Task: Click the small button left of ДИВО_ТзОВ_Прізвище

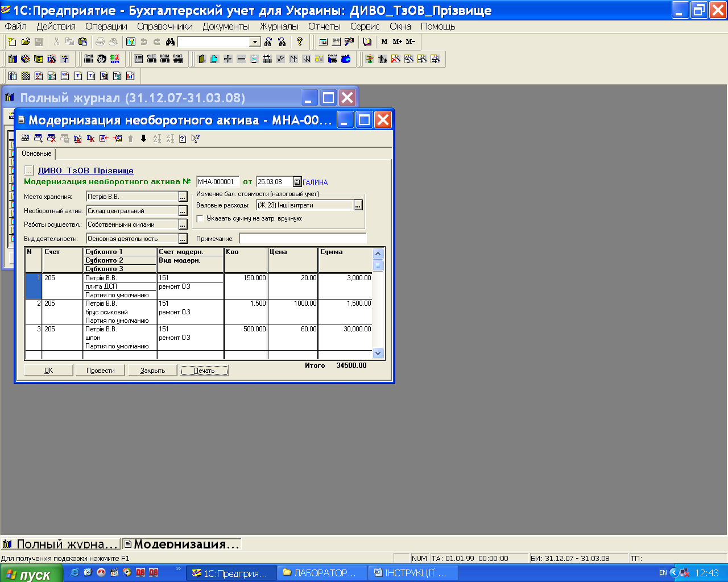Action: (x=29, y=170)
